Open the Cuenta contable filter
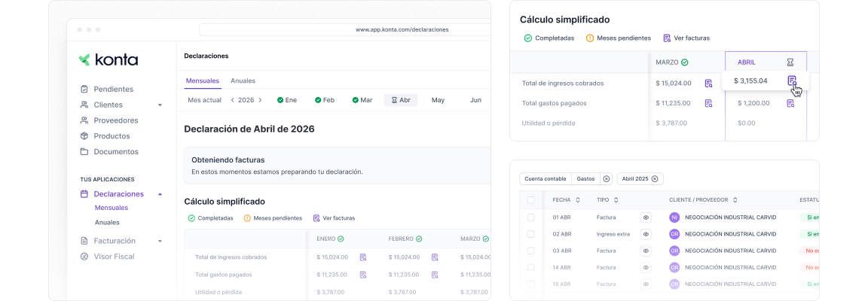 tap(546, 179)
